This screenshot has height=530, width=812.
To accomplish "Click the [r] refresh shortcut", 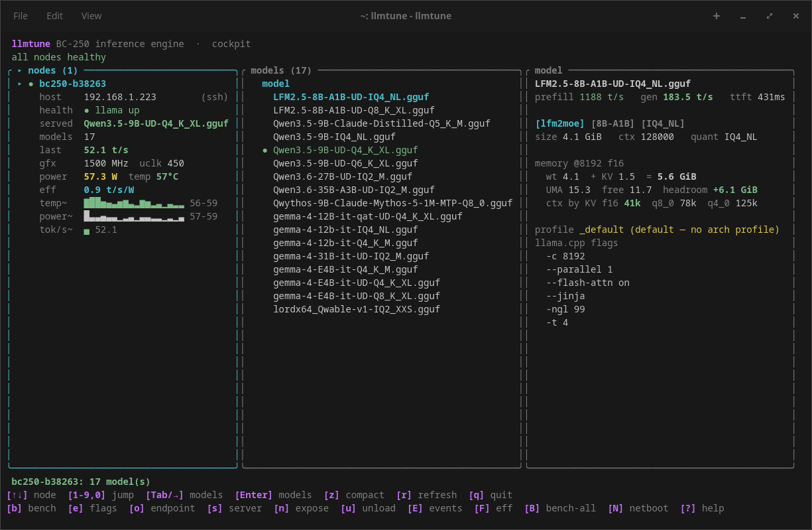I will (x=426, y=495).
